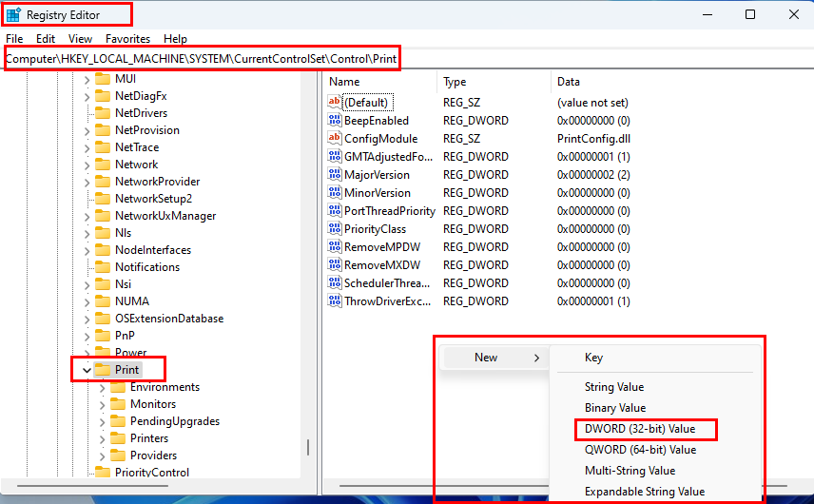Open the Help menu
Screen dimensions: 814x504
175,39
